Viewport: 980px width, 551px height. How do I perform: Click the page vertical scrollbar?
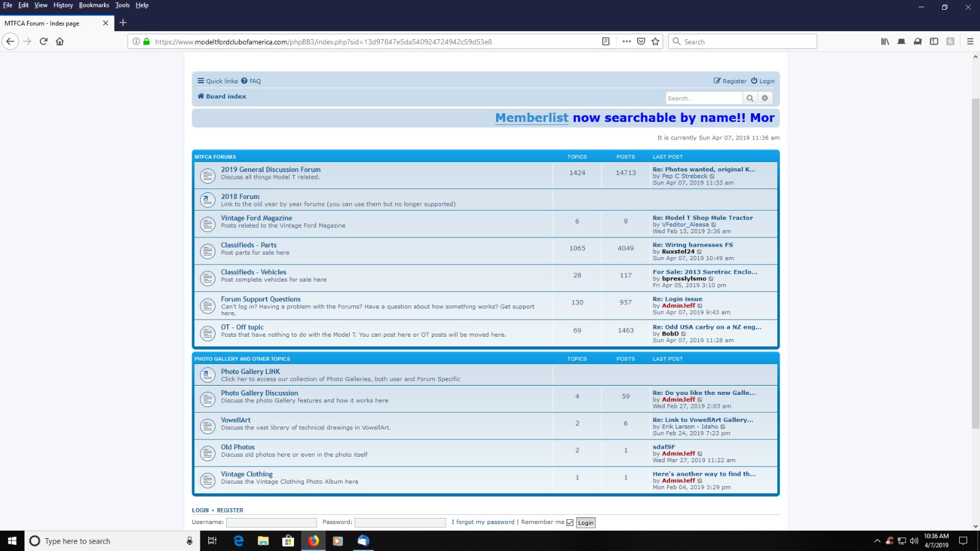pos(975,263)
